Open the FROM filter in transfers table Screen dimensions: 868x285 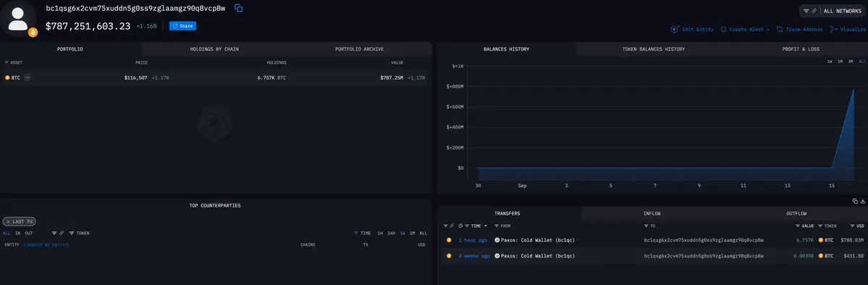click(x=502, y=226)
